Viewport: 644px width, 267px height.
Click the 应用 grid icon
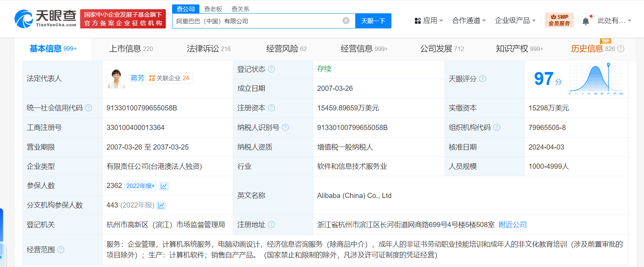418,21
